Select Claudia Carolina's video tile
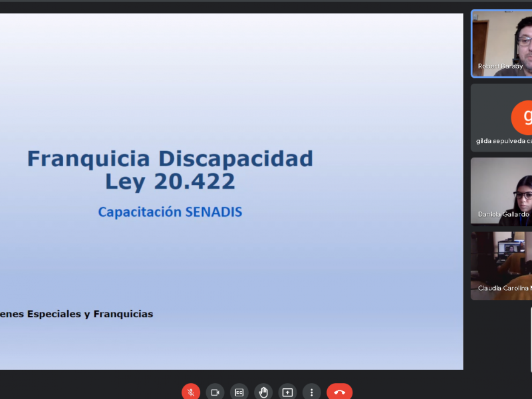The image size is (532, 399). tap(501, 265)
